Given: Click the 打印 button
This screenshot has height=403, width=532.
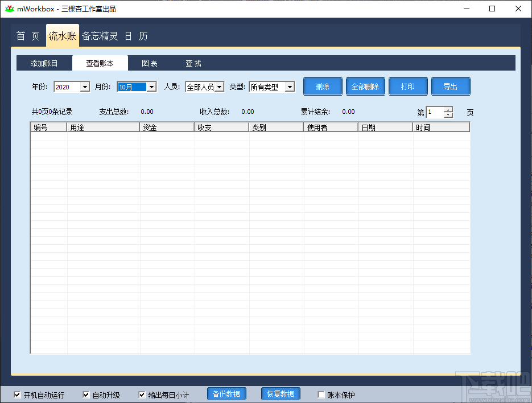Looking at the screenshot, I should click(x=408, y=87).
